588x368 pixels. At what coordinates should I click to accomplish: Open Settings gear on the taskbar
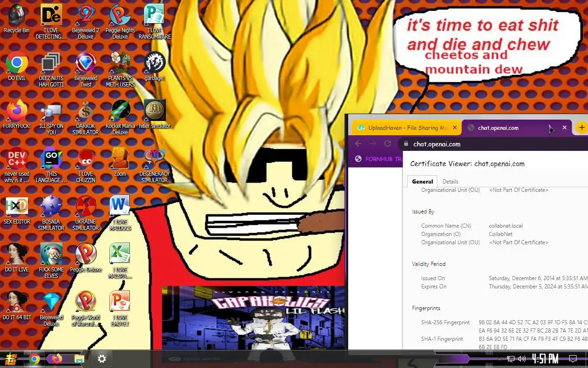coord(102,359)
